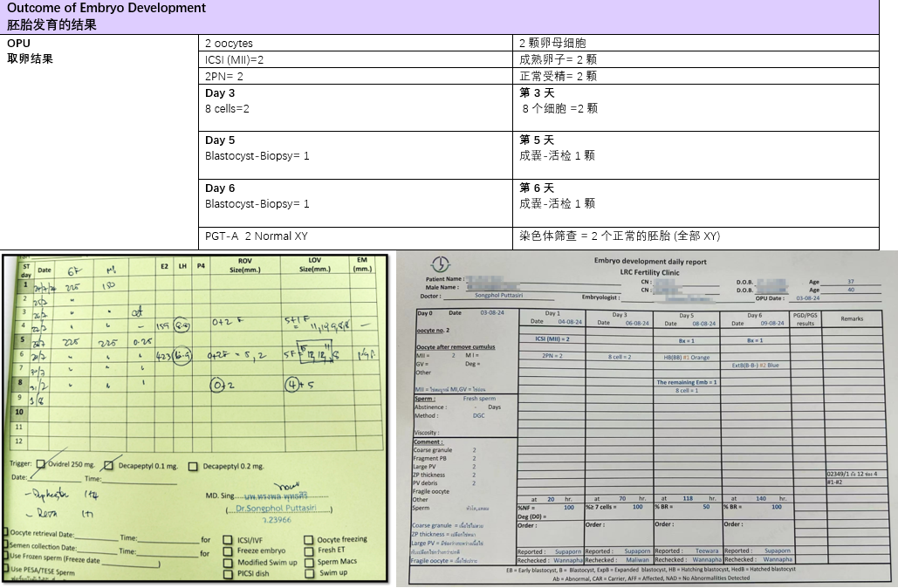Select the 'ICSI (MII)=2' cell in top table
The width and height of the screenshot is (898, 588).
pyautogui.click(x=355, y=59)
